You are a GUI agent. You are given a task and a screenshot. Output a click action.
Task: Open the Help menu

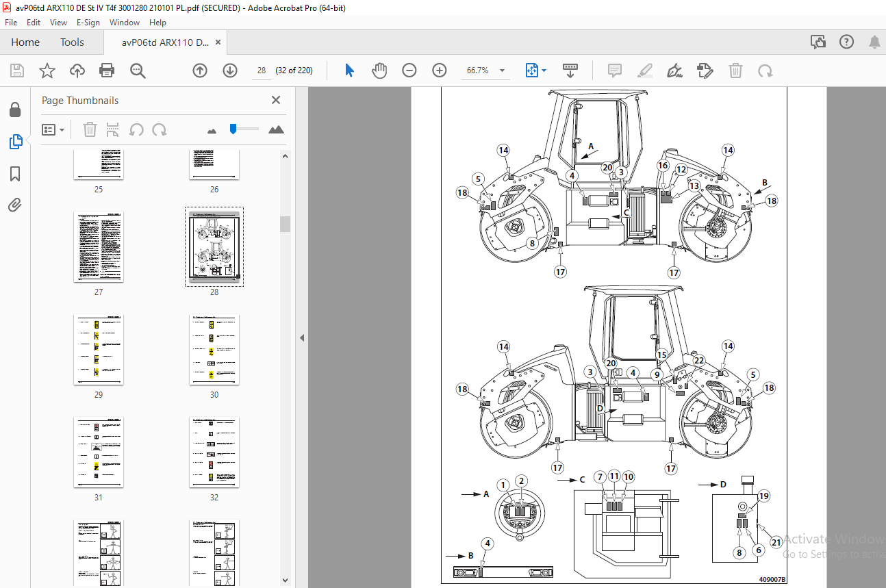[157, 23]
